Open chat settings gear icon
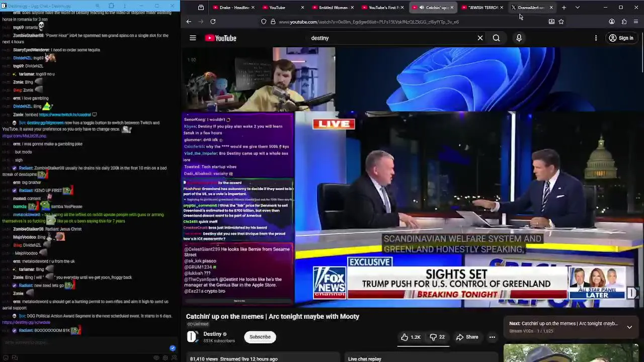This screenshot has height=362, width=644. [x=165, y=357]
